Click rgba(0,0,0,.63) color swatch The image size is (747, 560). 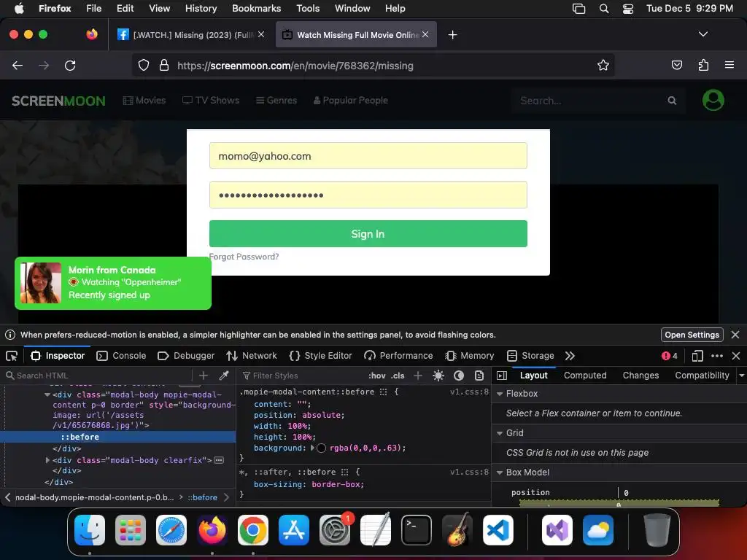pos(321,448)
